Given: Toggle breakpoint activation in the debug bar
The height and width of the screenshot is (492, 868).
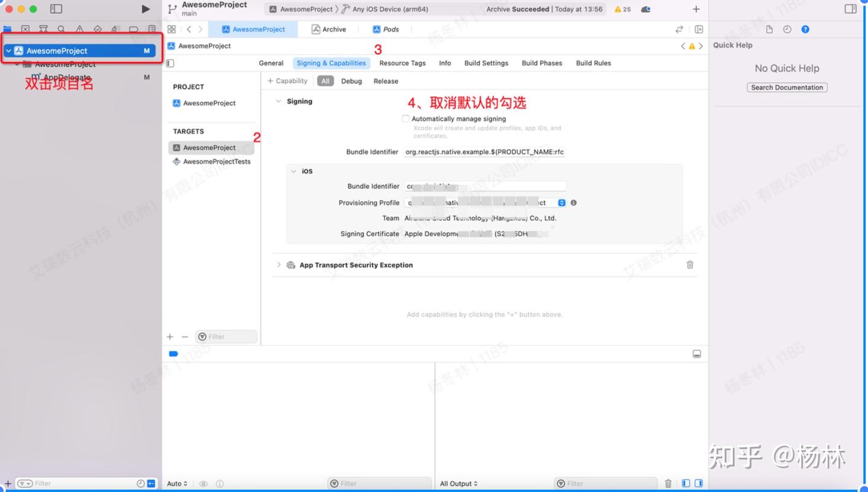Looking at the screenshot, I should pos(174,354).
